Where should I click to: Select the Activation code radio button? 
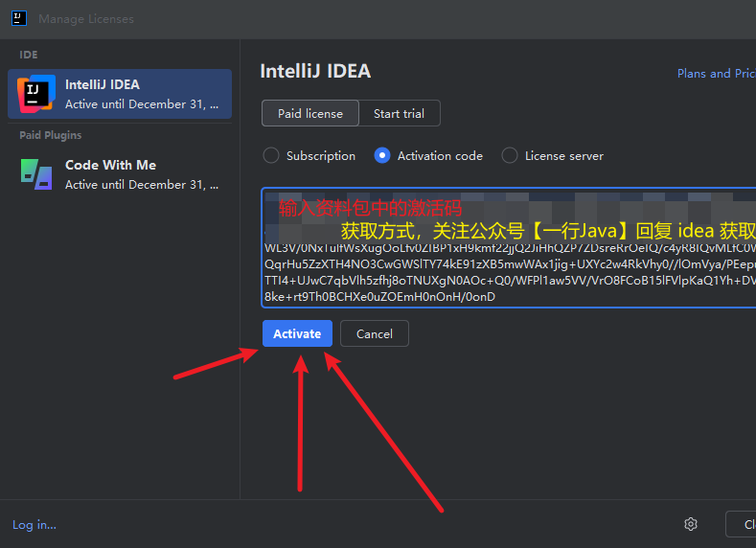tap(382, 155)
